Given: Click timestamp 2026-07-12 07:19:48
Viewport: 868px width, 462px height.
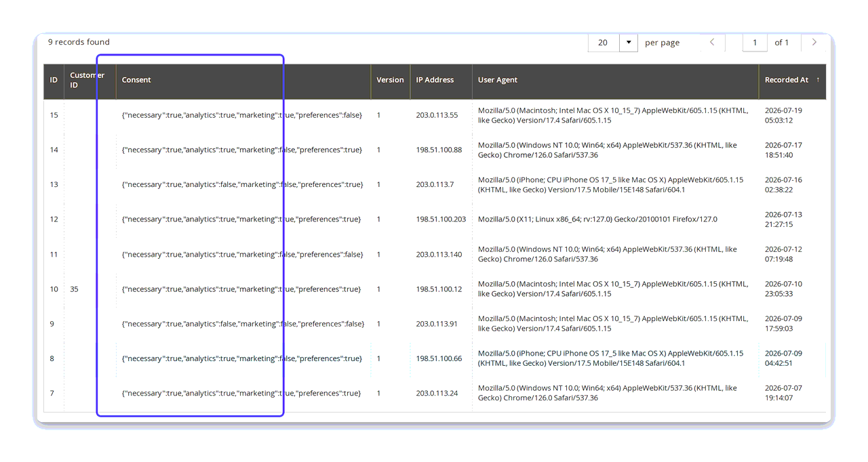Looking at the screenshot, I should coord(783,255).
